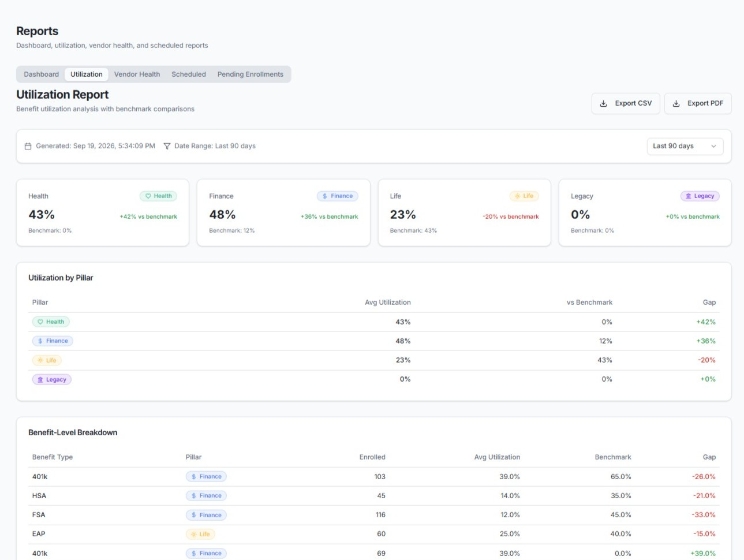This screenshot has height=560, width=744.
Task: Export the report as PDF
Action: coord(698,103)
